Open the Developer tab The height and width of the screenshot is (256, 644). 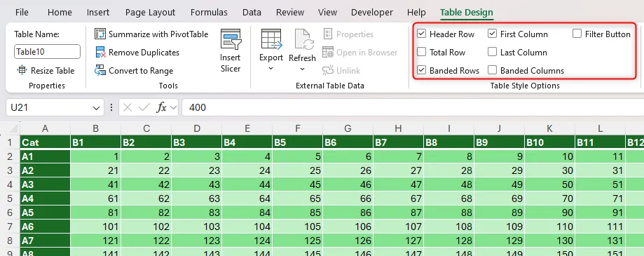(371, 13)
